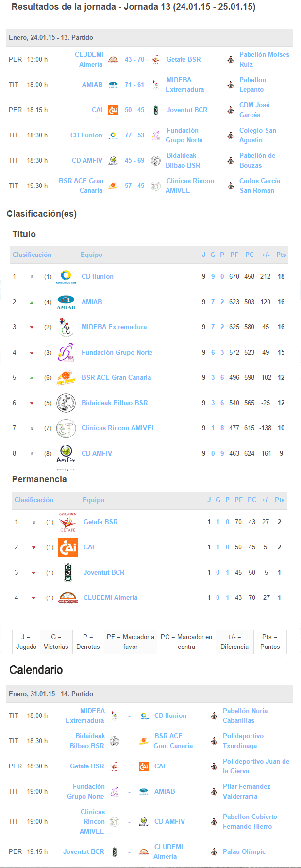Click the orange CAI logo in Permanencia table
The image size is (301, 868).
coord(68,547)
